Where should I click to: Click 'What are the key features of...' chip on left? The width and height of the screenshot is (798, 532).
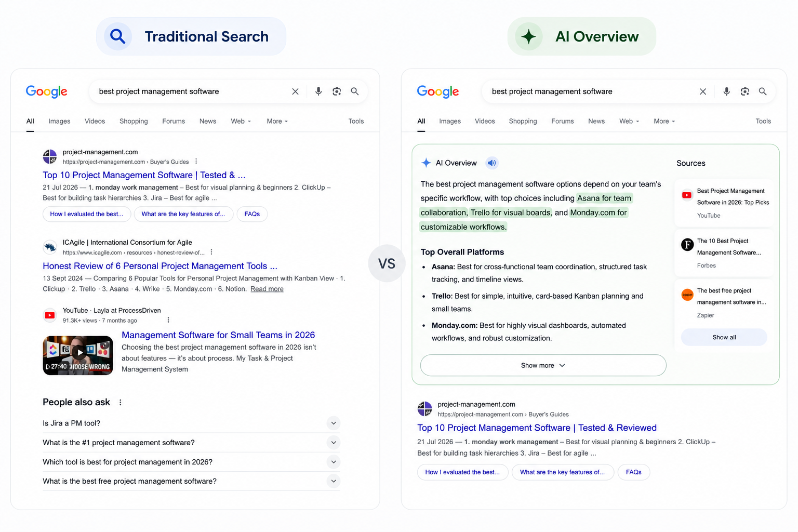(x=183, y=214)
